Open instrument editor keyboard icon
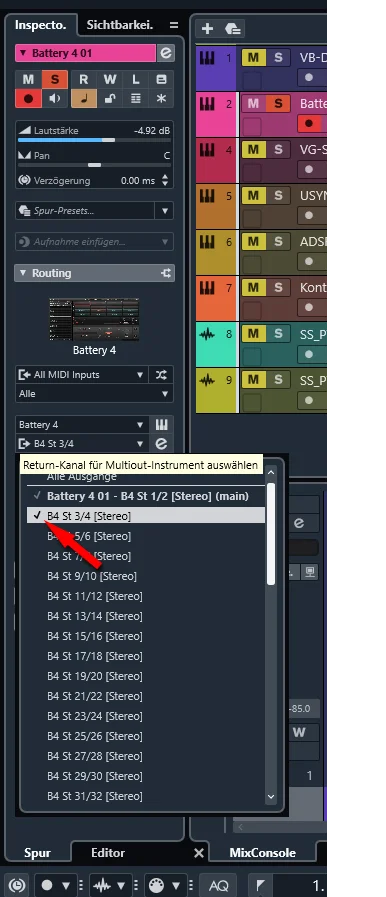 pyautogui.click(x=162, y=425)
